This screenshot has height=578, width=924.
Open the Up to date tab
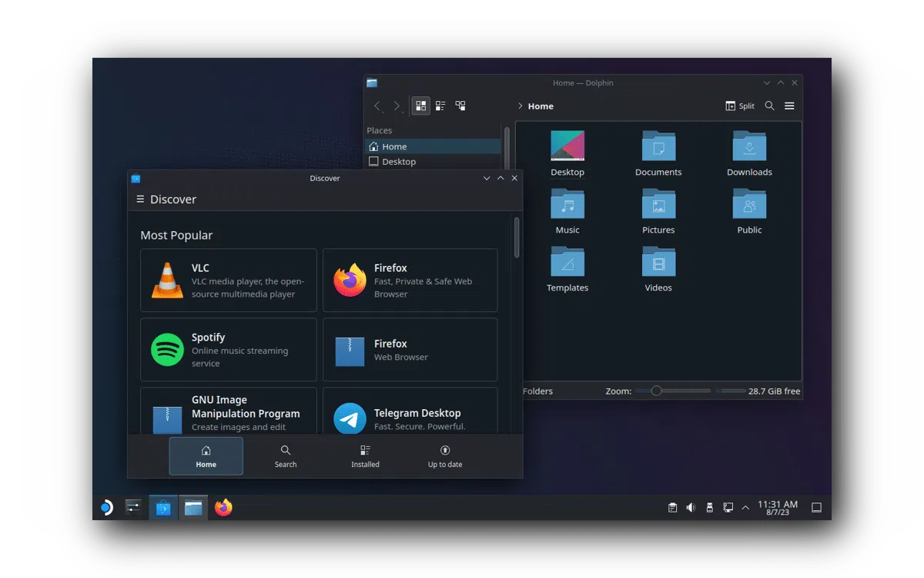coord(445,456)
